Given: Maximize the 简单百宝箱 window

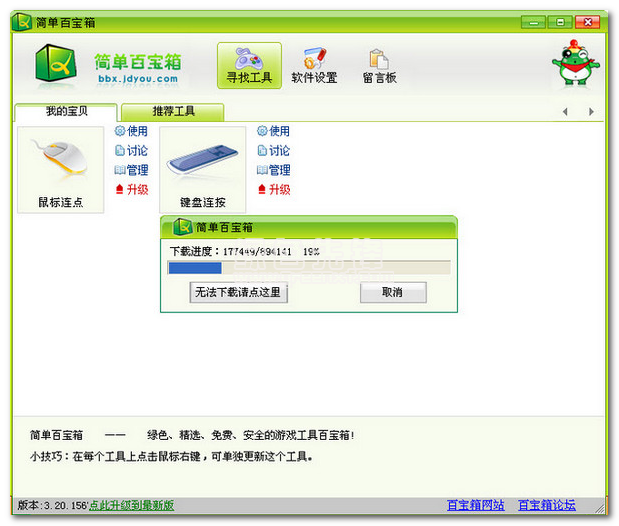Looking at the screenshot, I should click(x=560, y=22).
